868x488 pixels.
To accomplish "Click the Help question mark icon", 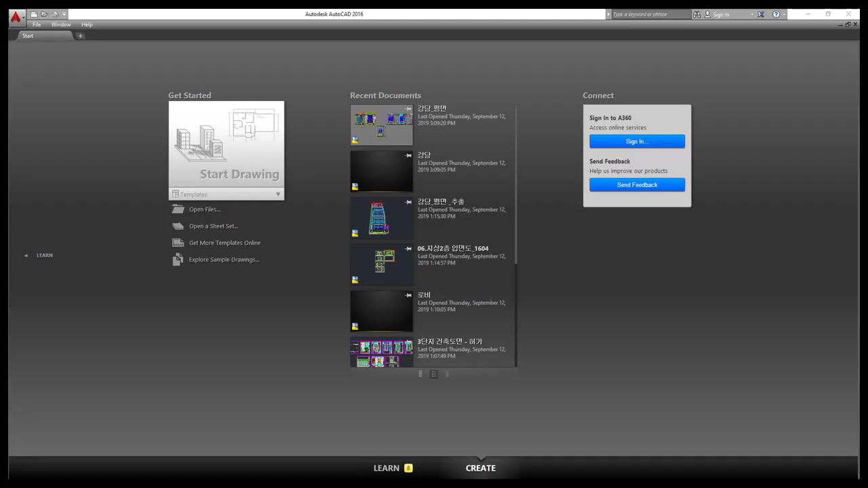I will tap(776, 14).
